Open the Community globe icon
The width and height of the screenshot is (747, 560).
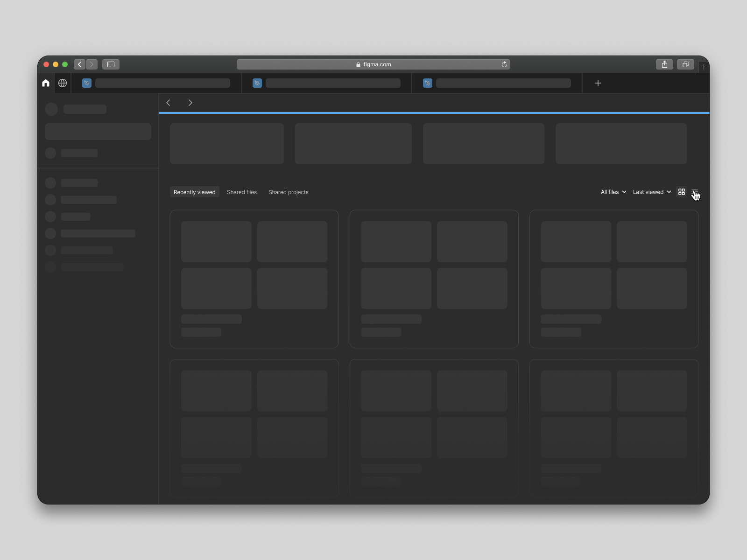tap(63, 83)
